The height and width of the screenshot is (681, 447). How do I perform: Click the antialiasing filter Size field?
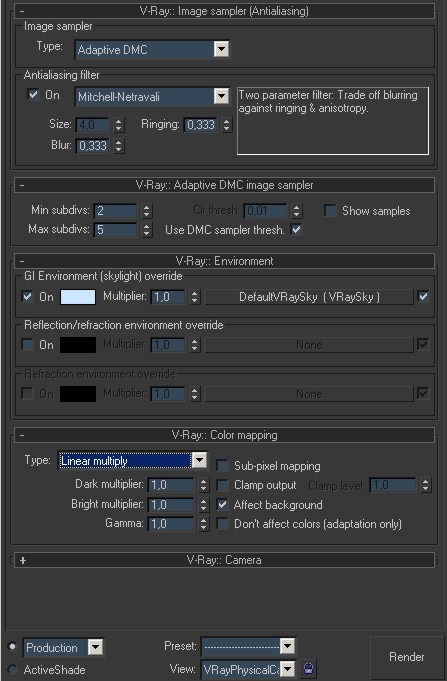(x=92, y=125)
